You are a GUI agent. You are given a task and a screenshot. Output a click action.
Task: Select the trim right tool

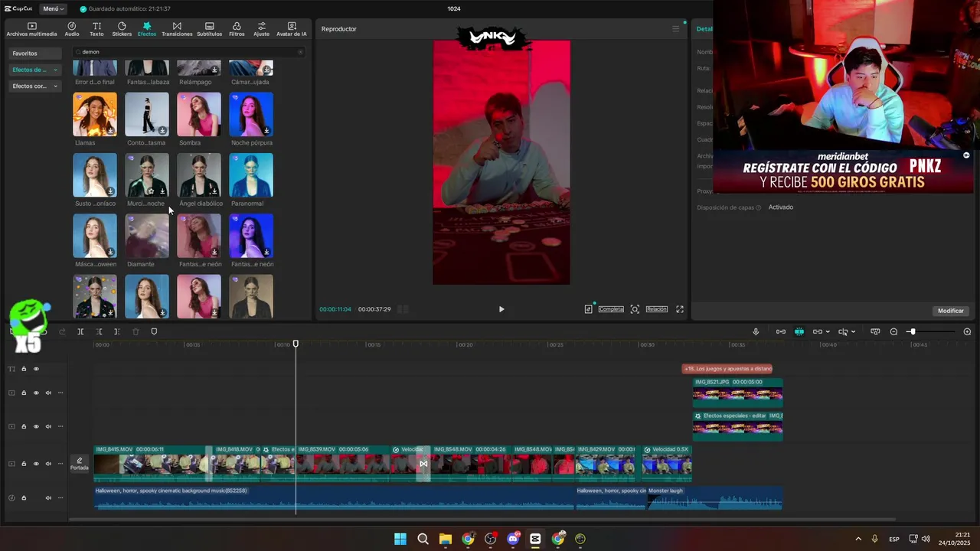pyautogui.click(x=116, y=331)
